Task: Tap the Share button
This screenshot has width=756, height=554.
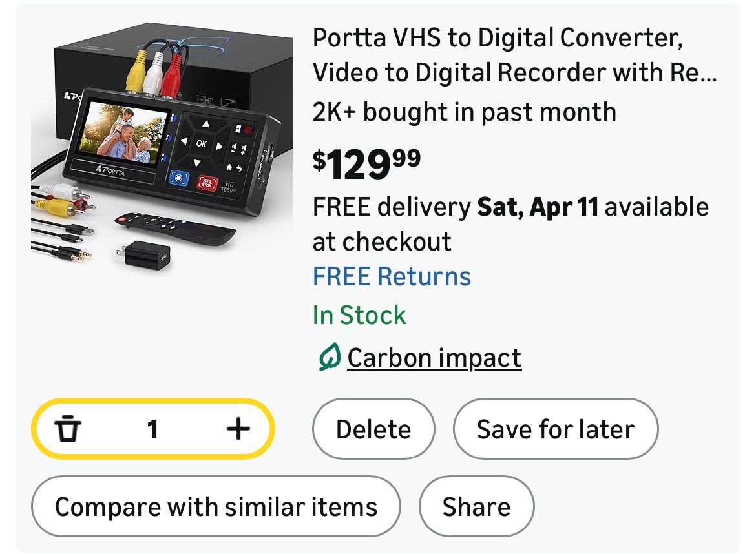Action: 476,506
